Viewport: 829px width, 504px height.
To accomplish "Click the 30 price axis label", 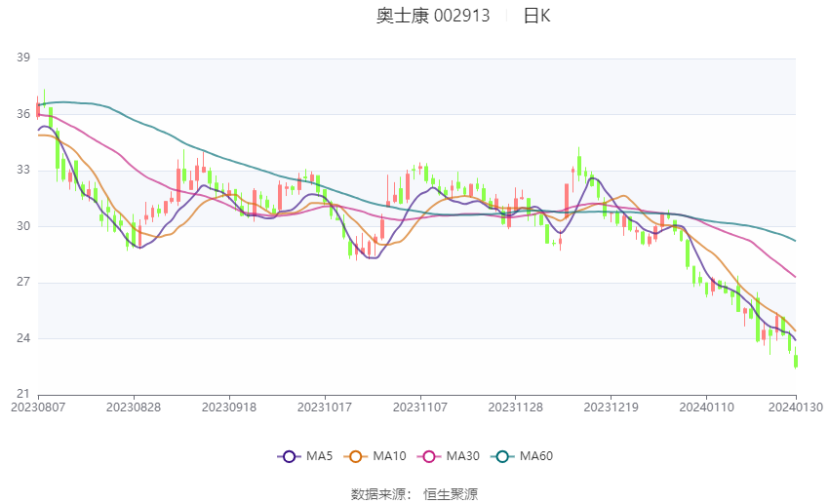I will (23, 226).
